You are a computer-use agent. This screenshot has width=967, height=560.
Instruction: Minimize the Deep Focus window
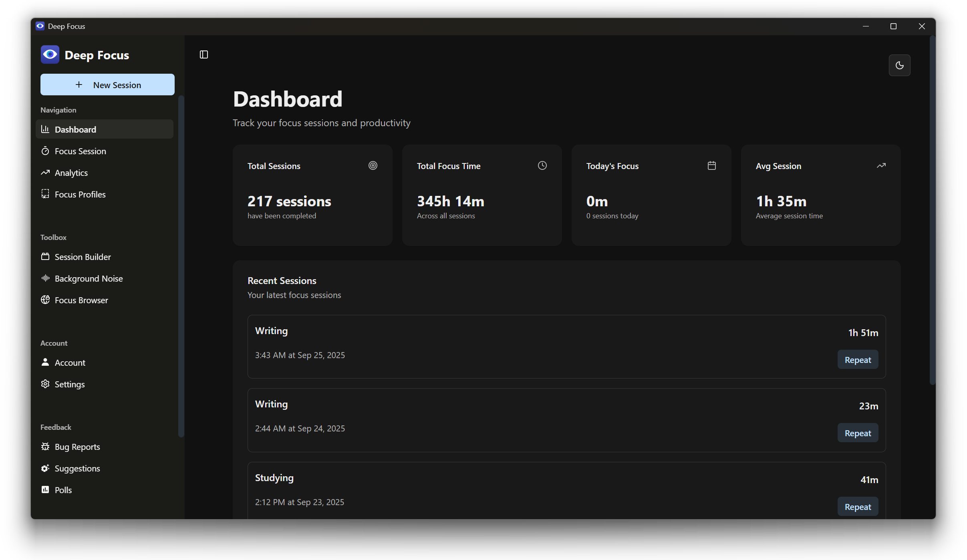coord(866,26)
